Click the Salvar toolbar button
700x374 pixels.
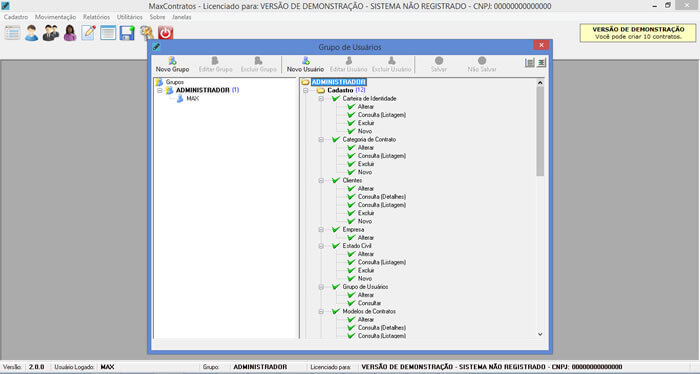pyautogui.click(x=439, y=65)
